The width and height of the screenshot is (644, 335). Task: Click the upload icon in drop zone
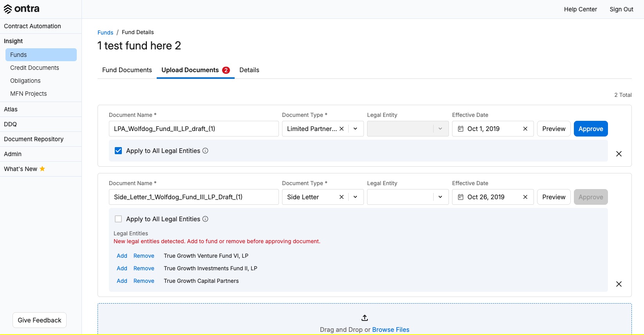[365, 318]
